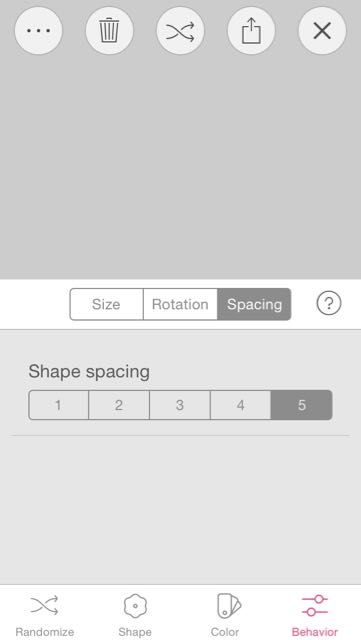Switch to the Size segment
The image size is (361, 640).
point(107,304)
